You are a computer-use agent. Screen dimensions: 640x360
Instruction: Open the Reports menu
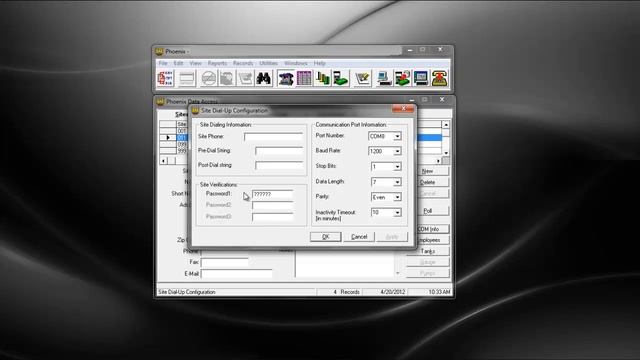217,63
